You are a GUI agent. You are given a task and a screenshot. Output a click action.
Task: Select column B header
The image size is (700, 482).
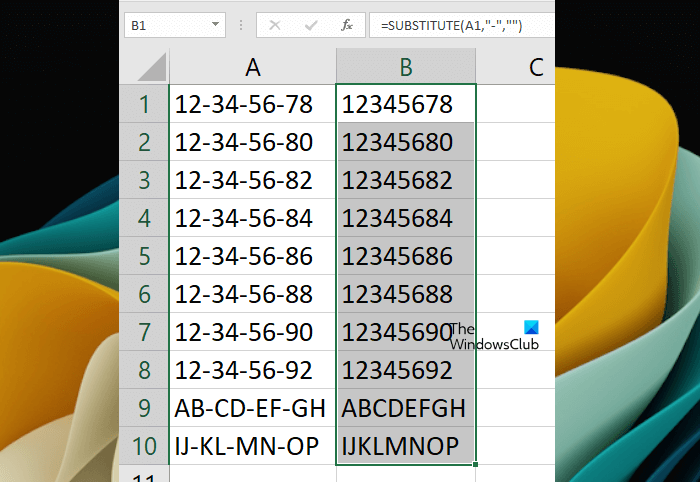click(406, 67)
